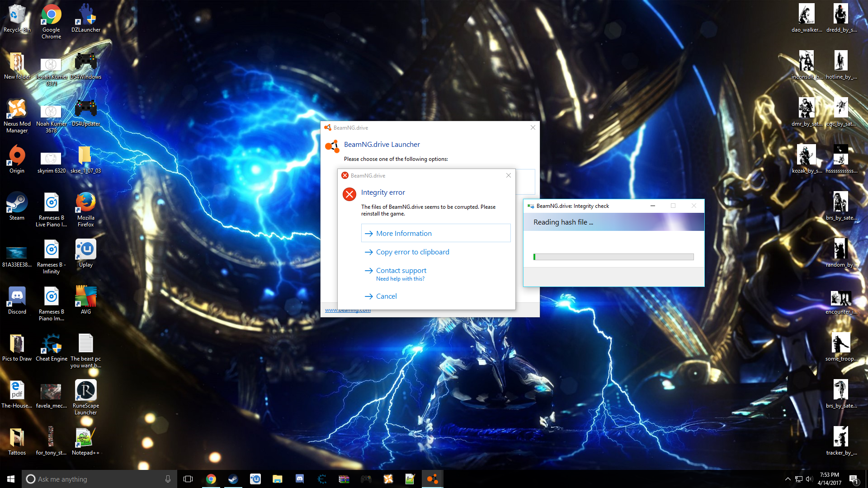Select the skse_1_07_03 folder on the desktop
Viewport: 868px width, 488px height.
86,160
